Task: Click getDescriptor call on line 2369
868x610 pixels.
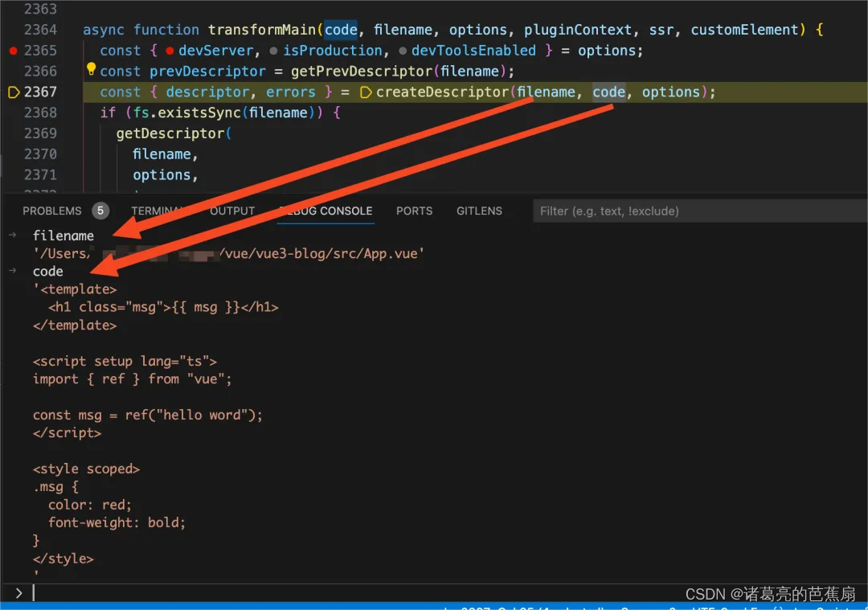Action: 170,133
